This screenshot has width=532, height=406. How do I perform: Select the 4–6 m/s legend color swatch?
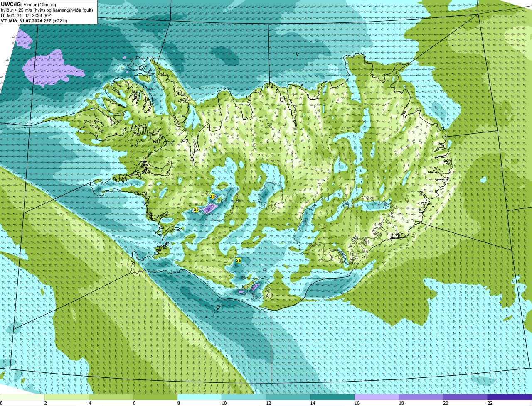pyautogui.click(x=111, y=397)
